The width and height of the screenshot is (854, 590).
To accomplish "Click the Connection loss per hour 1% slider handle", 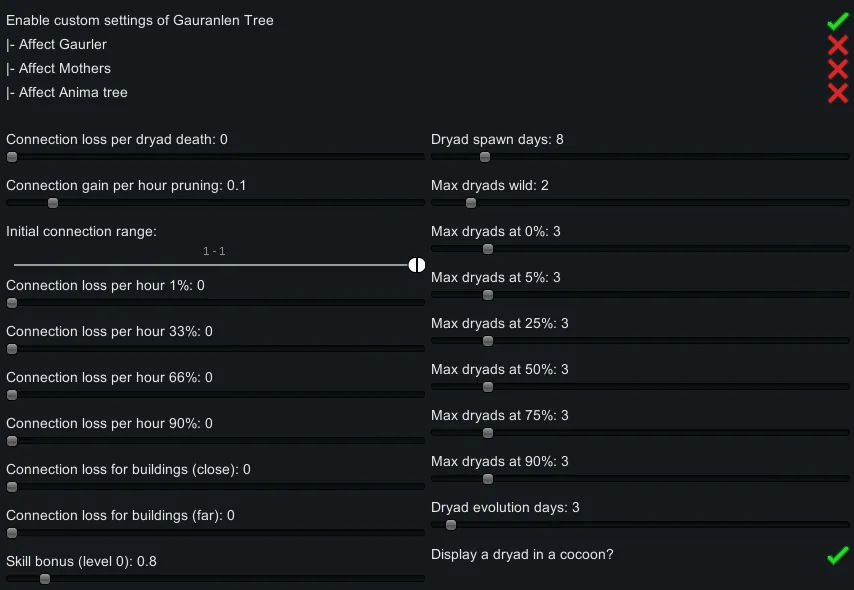I will 12,303.
